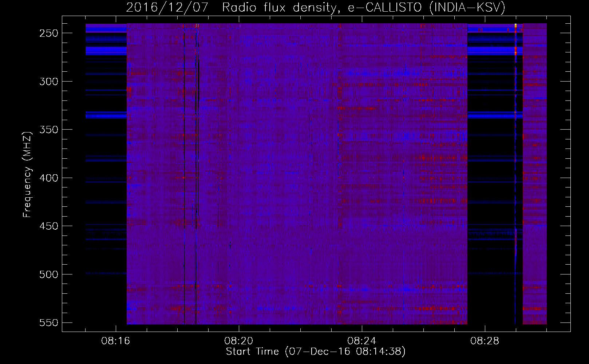The image size is (589, 364).
Task: Click the 550 frequency tick label
Action: pyautogui.click(x=49, y=323)
